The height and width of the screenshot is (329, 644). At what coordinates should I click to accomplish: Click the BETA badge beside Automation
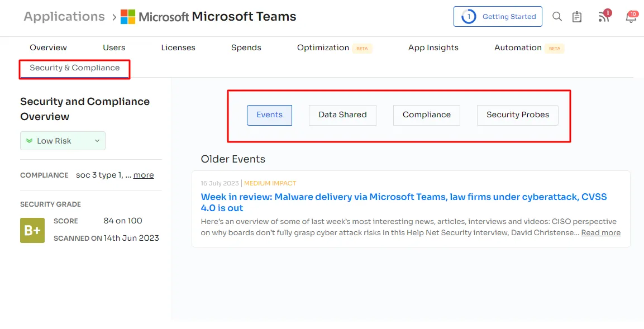[x=555, y=49]
